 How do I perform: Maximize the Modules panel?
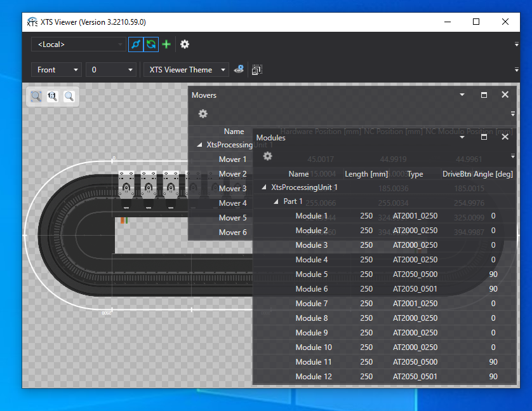(x=484, y=137)
